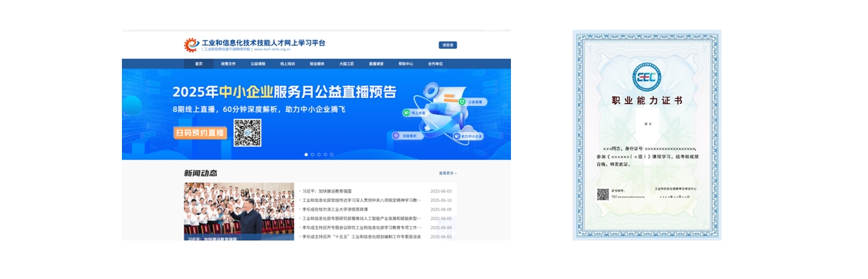The height and width of the screenshot is (279, 868).
Task: Select the fifth carousel dot indicator
Action: pos(332,155)
